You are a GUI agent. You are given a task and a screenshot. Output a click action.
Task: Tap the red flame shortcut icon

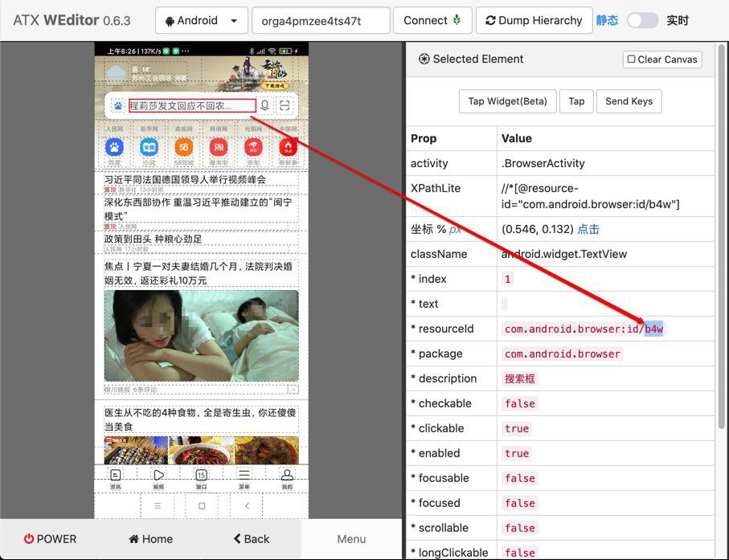289,148
